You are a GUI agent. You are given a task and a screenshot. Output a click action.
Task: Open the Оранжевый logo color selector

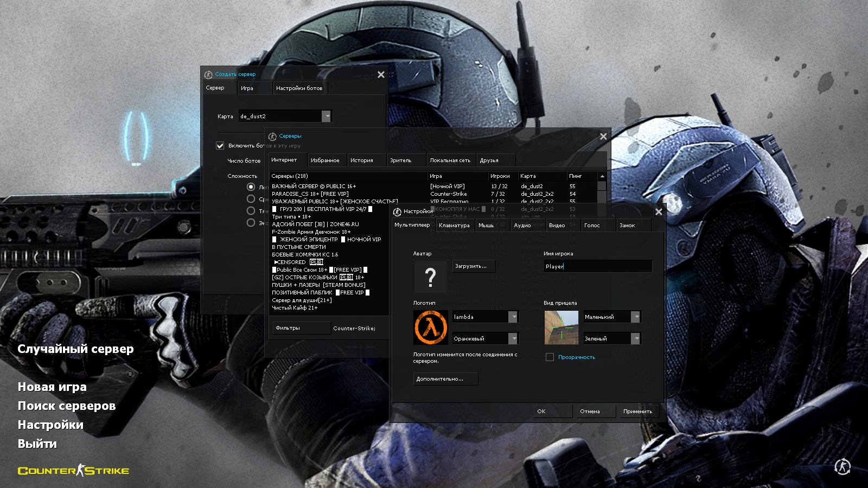coord(513,338)
